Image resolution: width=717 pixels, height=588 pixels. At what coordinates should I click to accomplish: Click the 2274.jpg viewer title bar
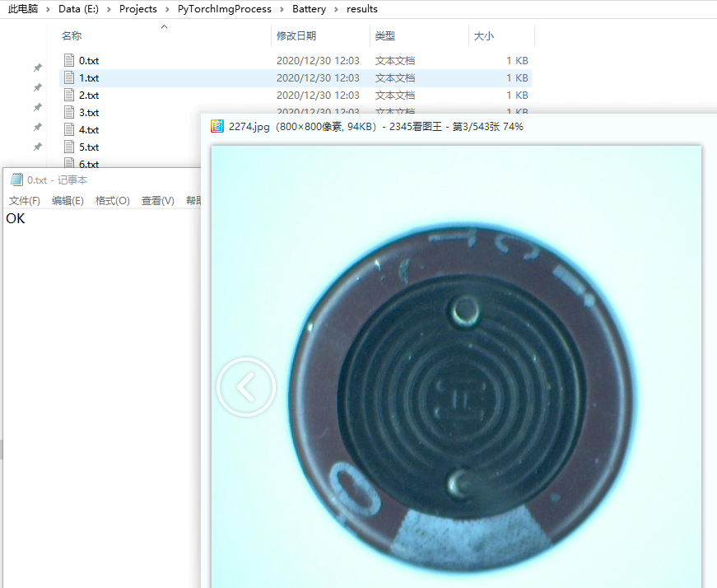coord(459,126)
